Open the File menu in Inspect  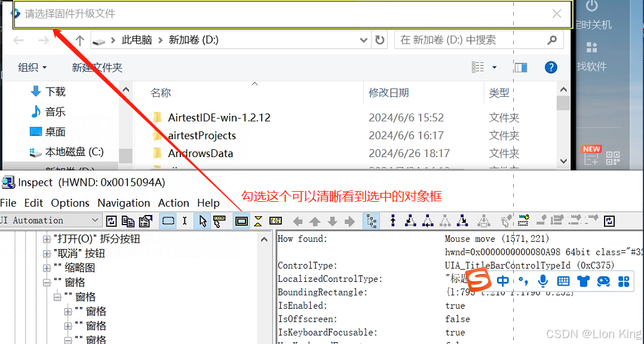click(8, 203)
